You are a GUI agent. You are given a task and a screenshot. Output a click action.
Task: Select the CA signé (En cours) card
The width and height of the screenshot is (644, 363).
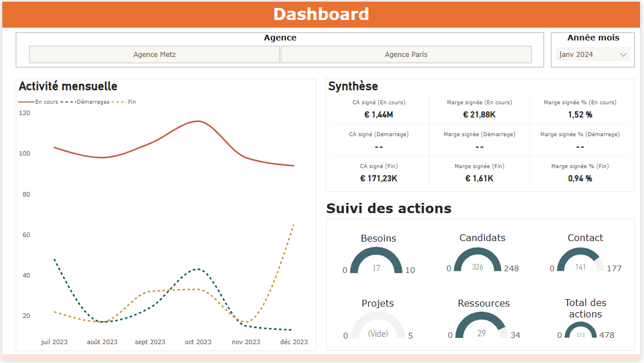[x=379, y=109]
